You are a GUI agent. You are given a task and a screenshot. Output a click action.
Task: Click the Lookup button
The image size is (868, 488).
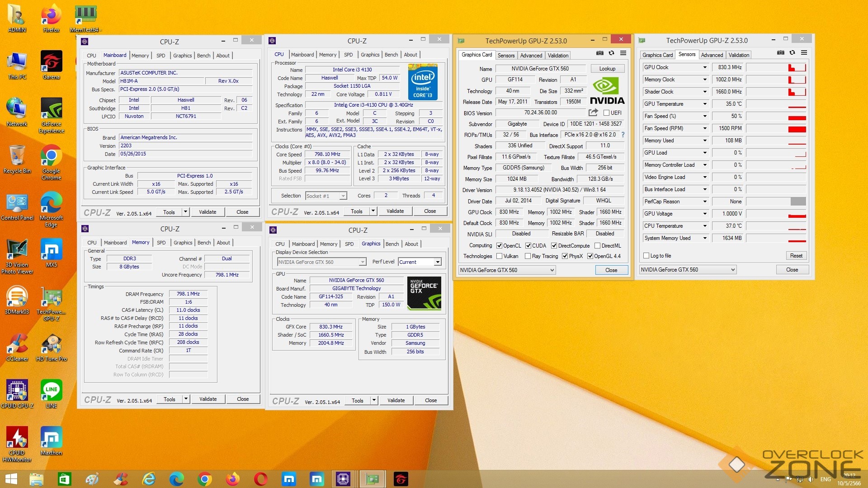coord(607,69)
